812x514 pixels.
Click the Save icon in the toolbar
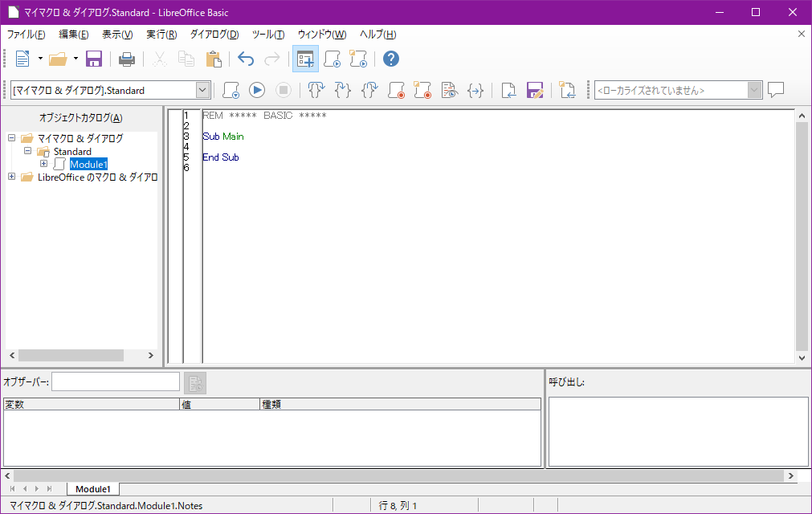pyautogui.click(x=94, y=59)
